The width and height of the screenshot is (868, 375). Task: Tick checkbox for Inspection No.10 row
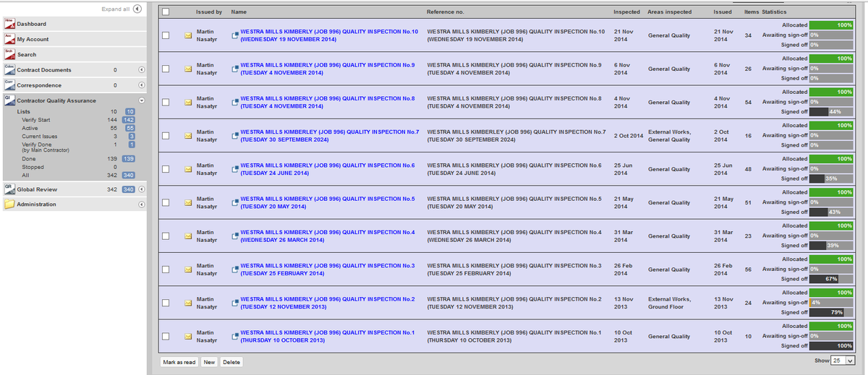tap(166, 35)
